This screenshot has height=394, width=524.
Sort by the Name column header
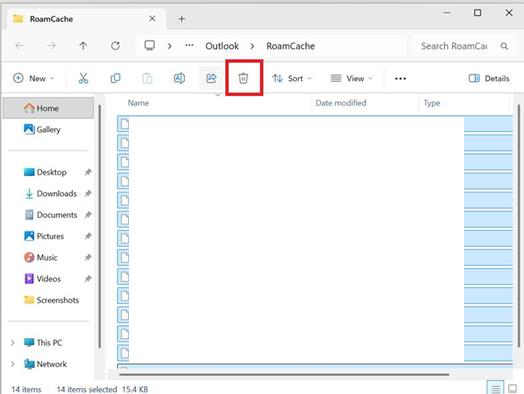coord(138,103)
